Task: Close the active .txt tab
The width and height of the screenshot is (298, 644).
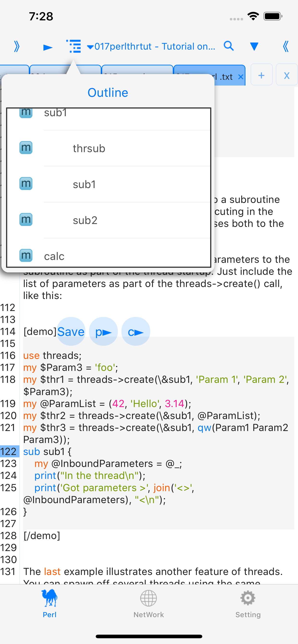Action: (x=241, y=77)
